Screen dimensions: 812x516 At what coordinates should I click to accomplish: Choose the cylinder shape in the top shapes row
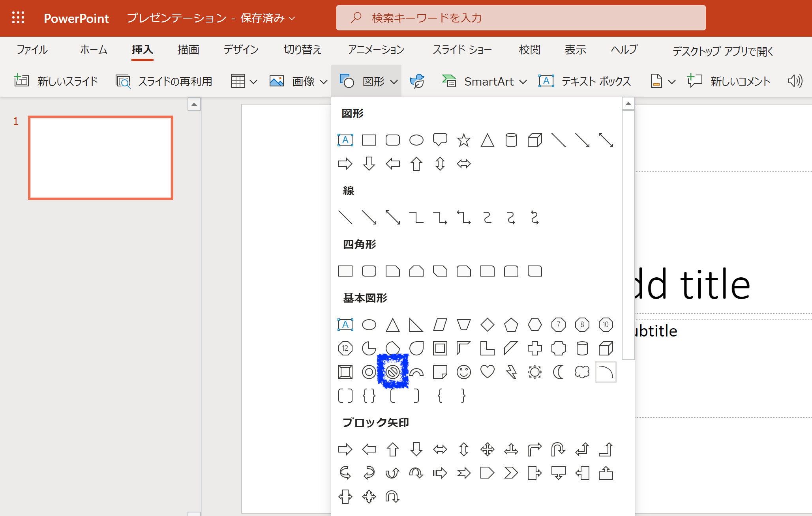pos(511,140)
